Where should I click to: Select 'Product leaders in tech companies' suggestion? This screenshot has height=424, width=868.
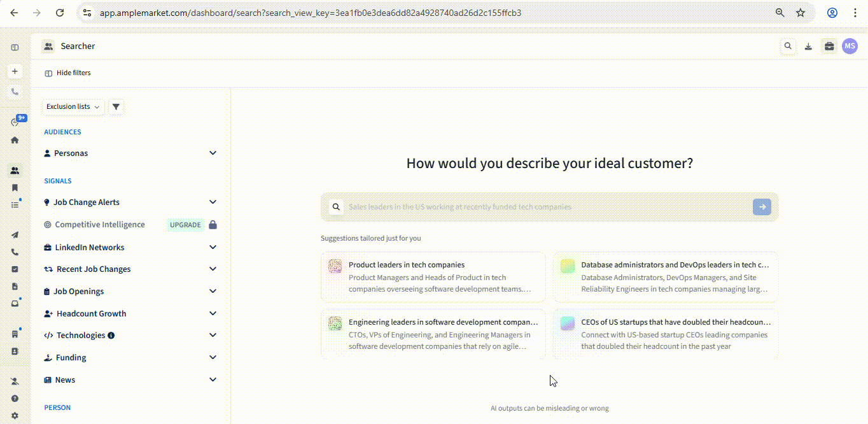[x=433, y=276]
